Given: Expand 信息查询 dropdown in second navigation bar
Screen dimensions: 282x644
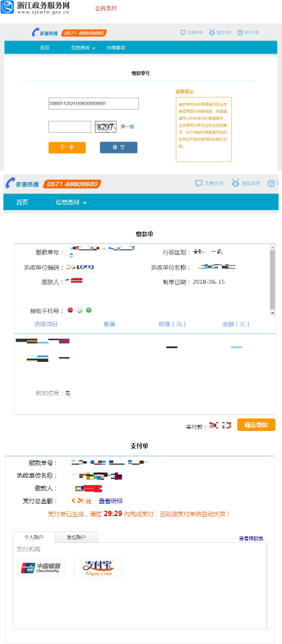Looking at the screenshot, I should click(71, 202).
